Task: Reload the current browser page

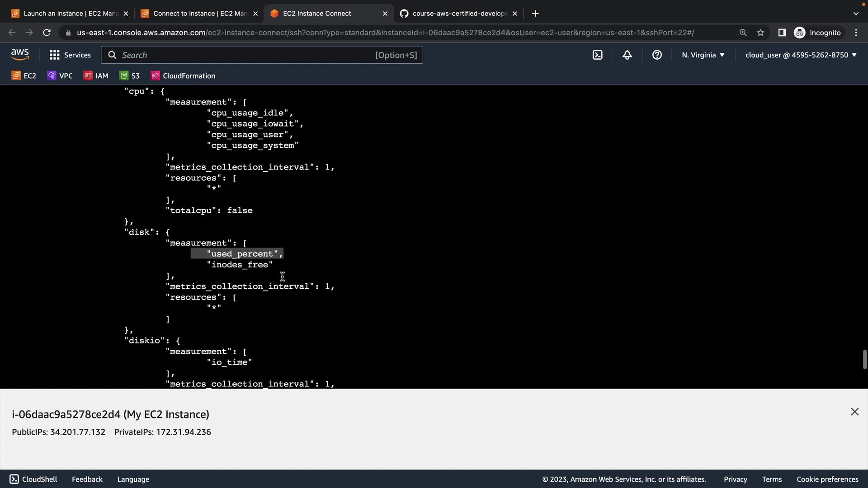Action: [47, 33]
